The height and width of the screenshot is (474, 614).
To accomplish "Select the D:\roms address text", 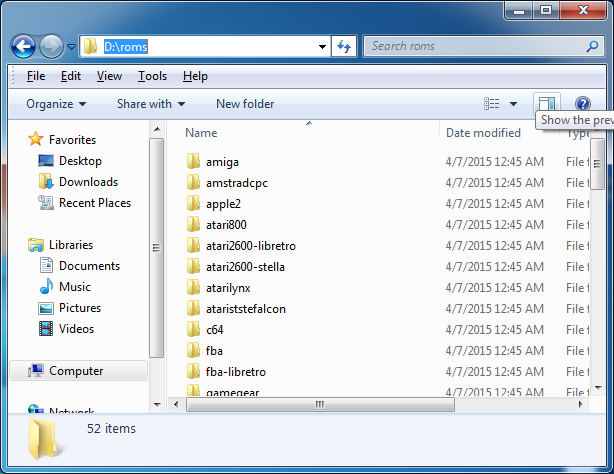I will 125,47.
